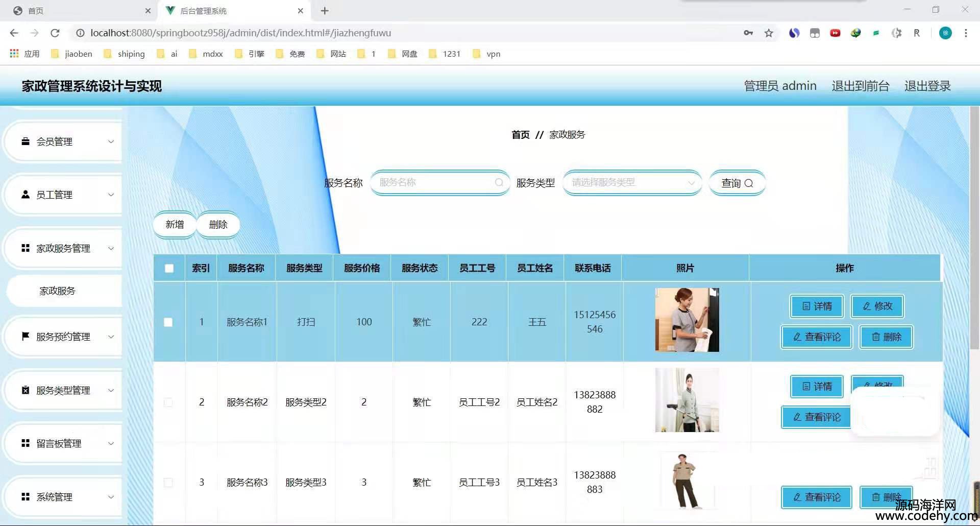Close the 后台管理系统 browser tab
Viewport: 980px width, 526px height.
(301, 11)
